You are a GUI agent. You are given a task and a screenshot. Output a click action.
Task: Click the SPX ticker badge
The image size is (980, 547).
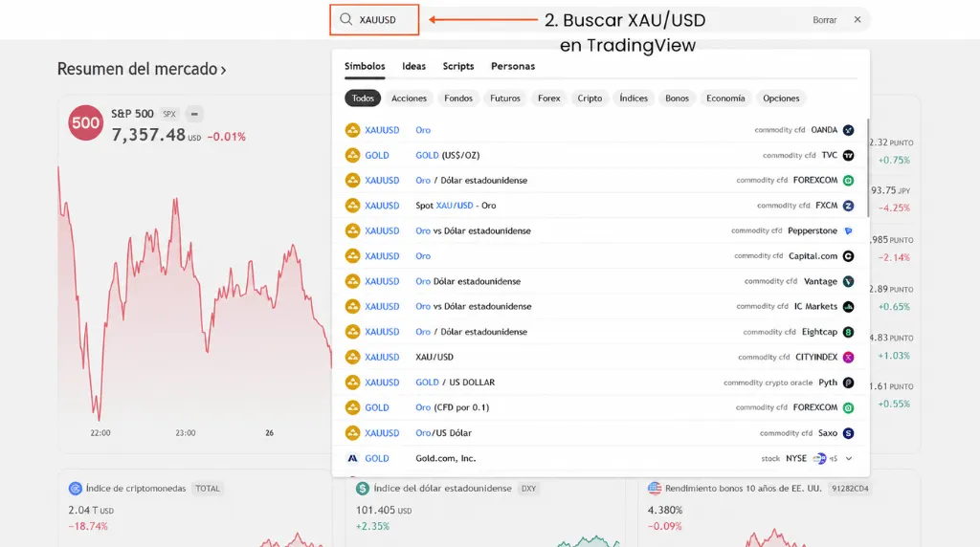point(169,114)
